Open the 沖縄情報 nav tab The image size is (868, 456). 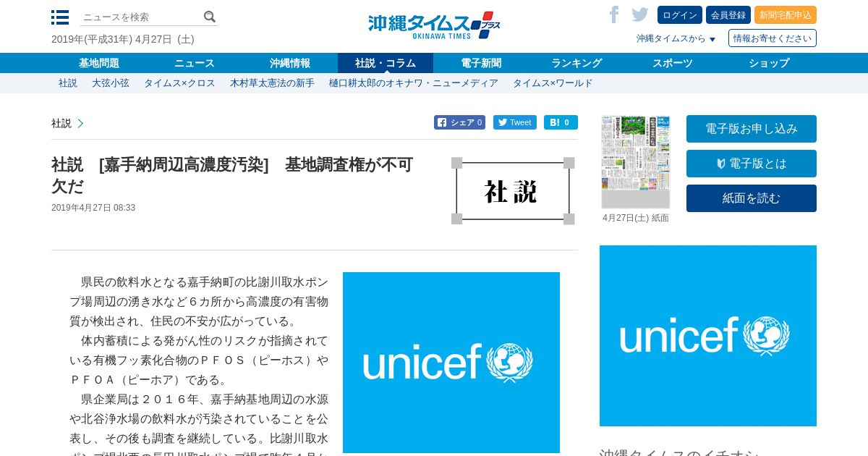point(290,63)
